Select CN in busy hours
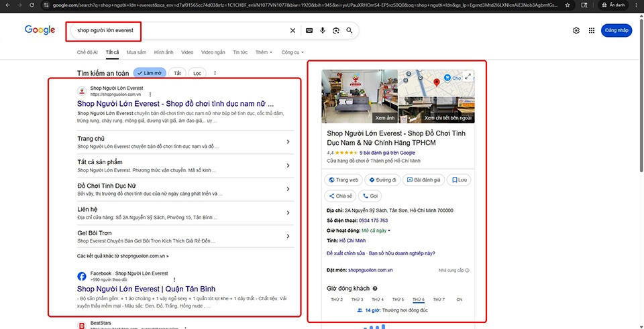Viewport: 644px width, 329px height. pos(459,300)
